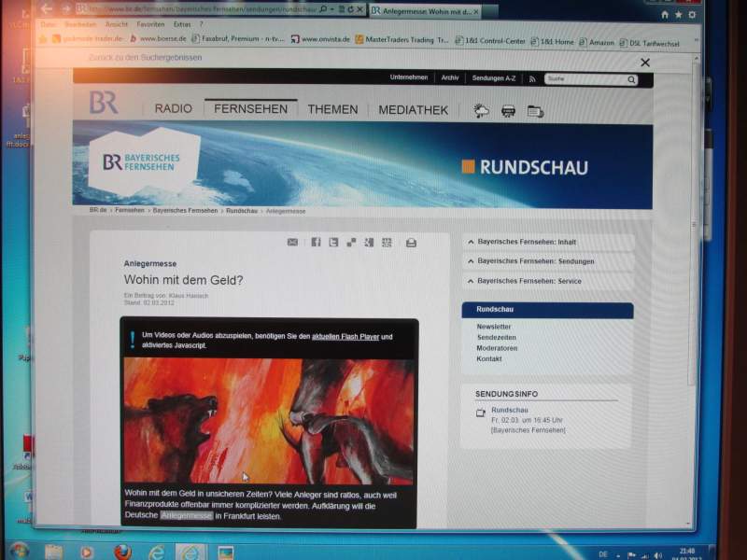Share the article via the Twitter icon
Screen dimensions: 747x560
[x=333, y=242]
